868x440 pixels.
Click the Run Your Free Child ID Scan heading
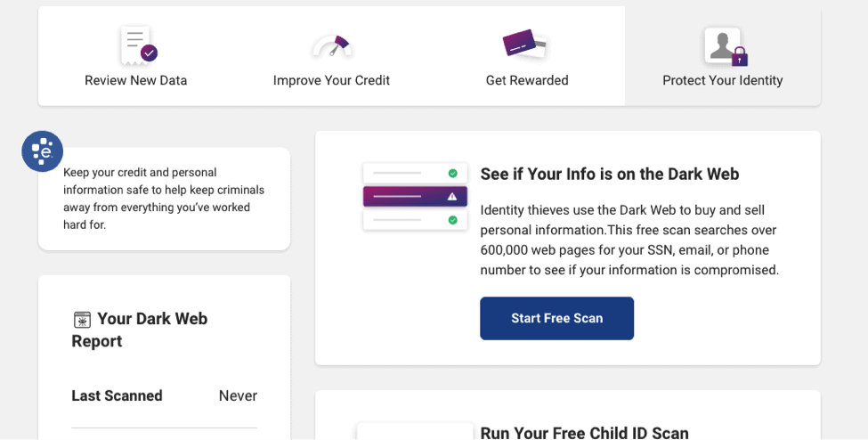[x=584, y=433]
